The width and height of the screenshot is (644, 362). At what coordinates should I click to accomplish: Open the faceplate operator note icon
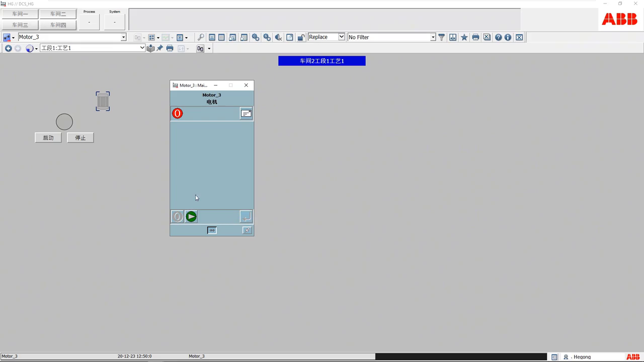pyautogui.click(x=246, y=114)
